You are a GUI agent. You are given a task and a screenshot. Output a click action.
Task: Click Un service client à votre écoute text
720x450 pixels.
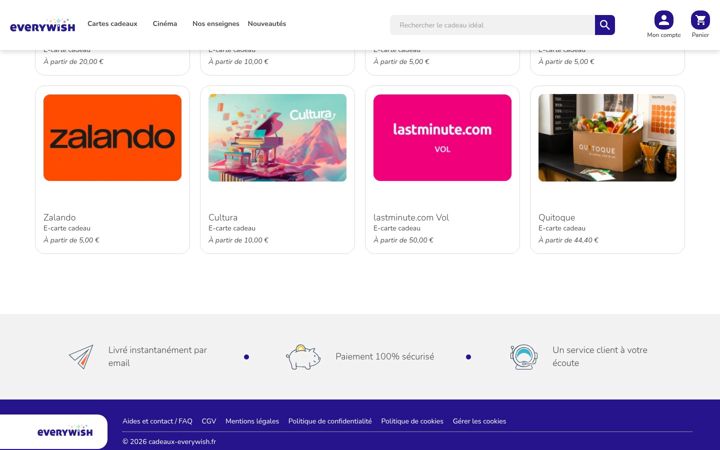tap(600, 356)
